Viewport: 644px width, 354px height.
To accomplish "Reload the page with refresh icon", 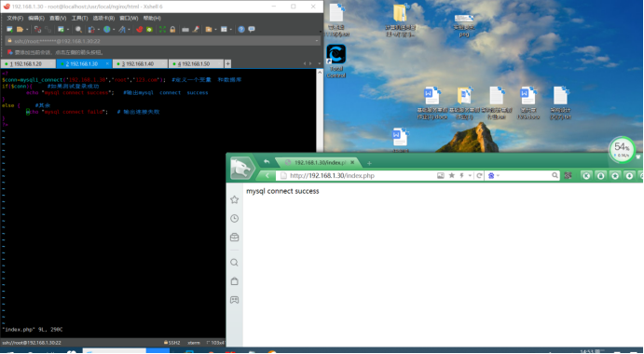I will tap(479, 175).
